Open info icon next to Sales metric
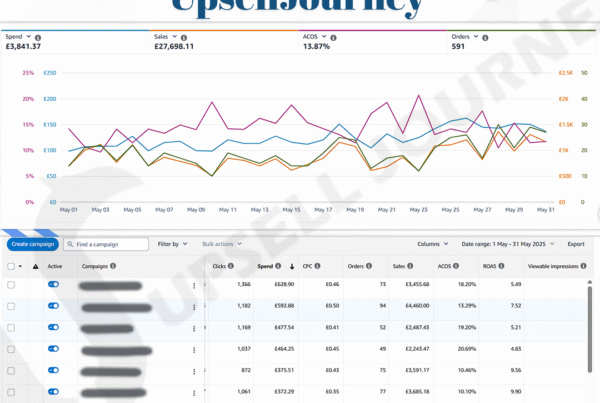This screenshot has width=600, height=403. (x=184, y=38)
